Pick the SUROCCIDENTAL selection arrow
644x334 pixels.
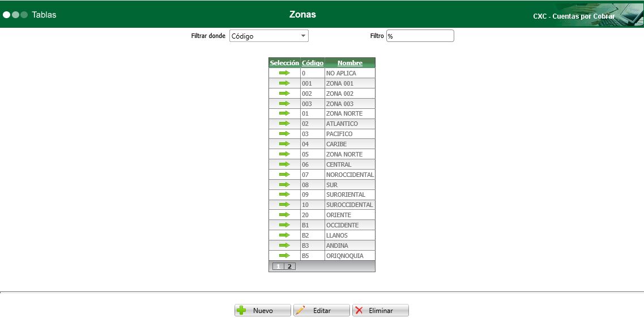point(284,205)
